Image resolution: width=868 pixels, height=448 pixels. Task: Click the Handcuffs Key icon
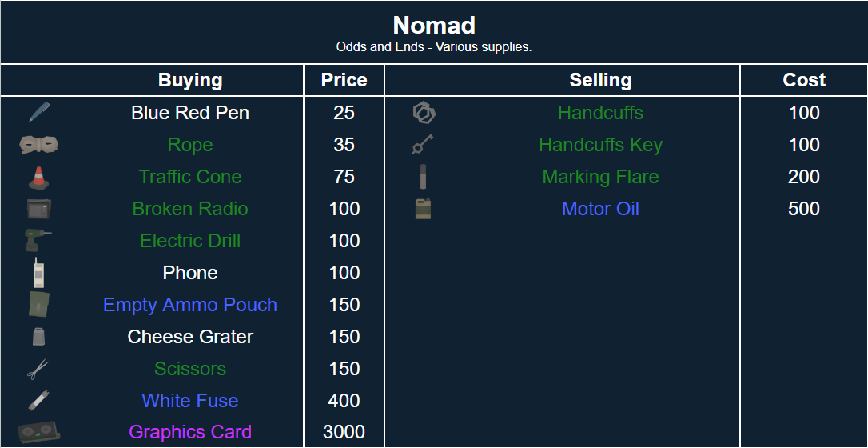click(423, 145)
